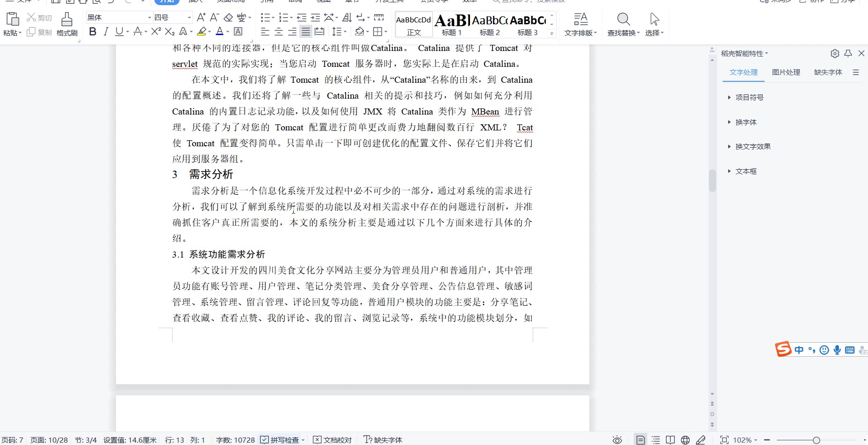868x445 pixels.
Task: Open the side panel hamburger menu
Action: [856, 72]
